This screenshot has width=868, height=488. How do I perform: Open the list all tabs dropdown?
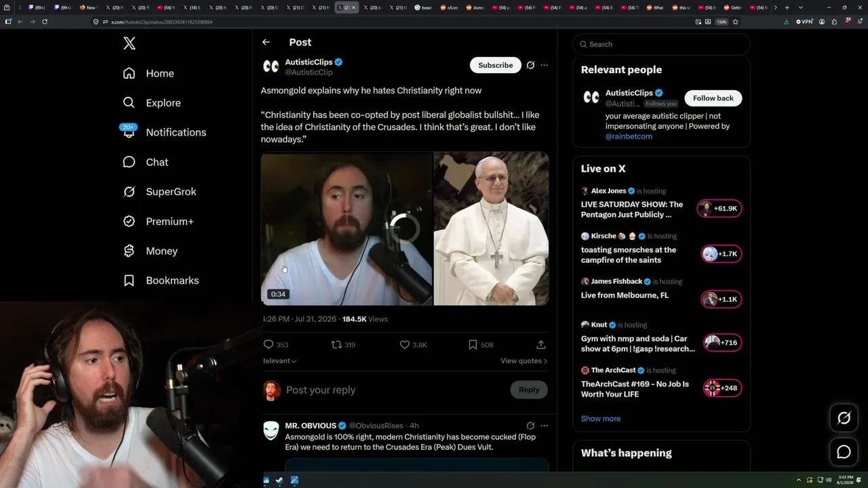tap(801, 7)
